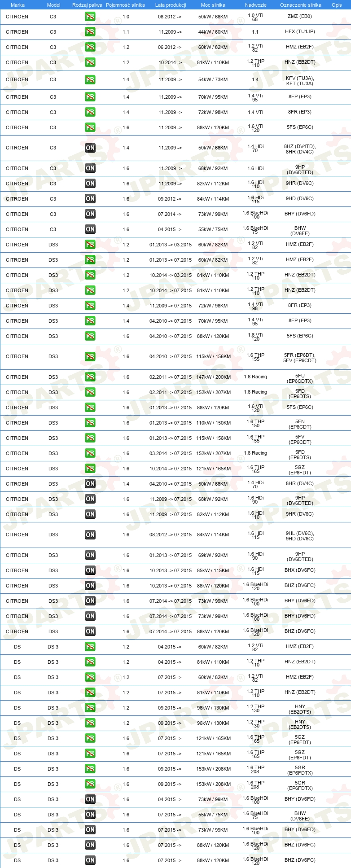This screenshot has height=868, width=351.
Task: Click ON icon in BHX (DV6FC) row
Action: pos(90,570)
